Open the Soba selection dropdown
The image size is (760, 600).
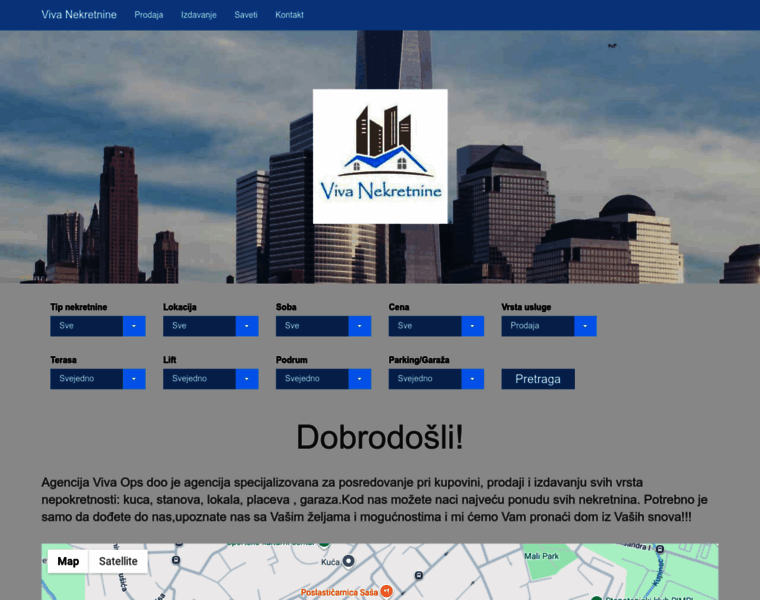pos(323,326)
